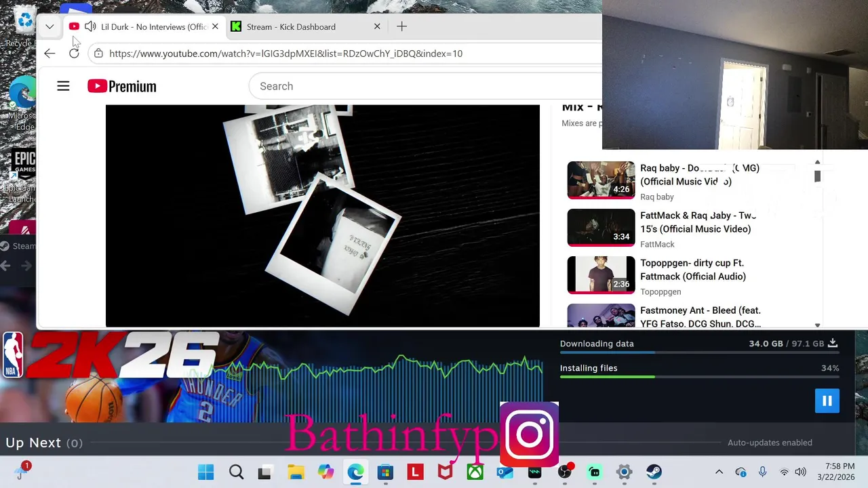Open the YouTube hamburger guide menu

[x=63, y=86]
